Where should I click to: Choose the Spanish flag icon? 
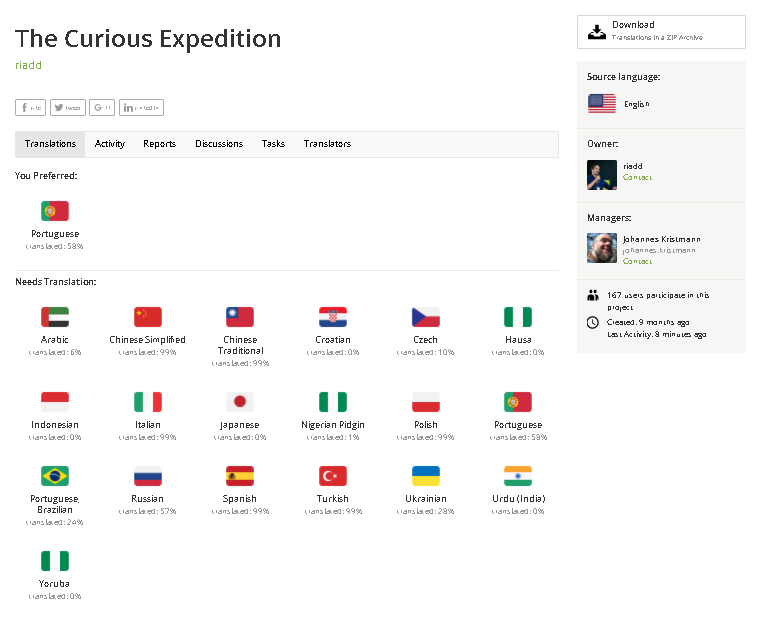pos(240,476)
